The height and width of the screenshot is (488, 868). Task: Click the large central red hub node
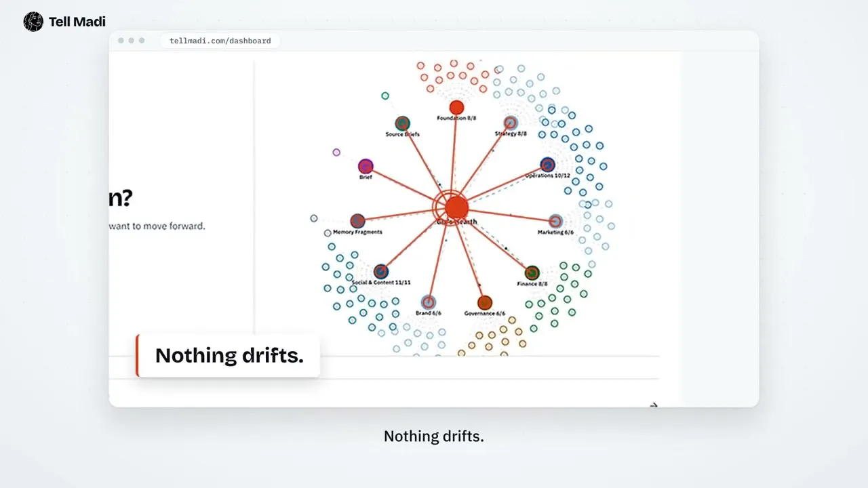pyautogui.click(x=456, y=207)
